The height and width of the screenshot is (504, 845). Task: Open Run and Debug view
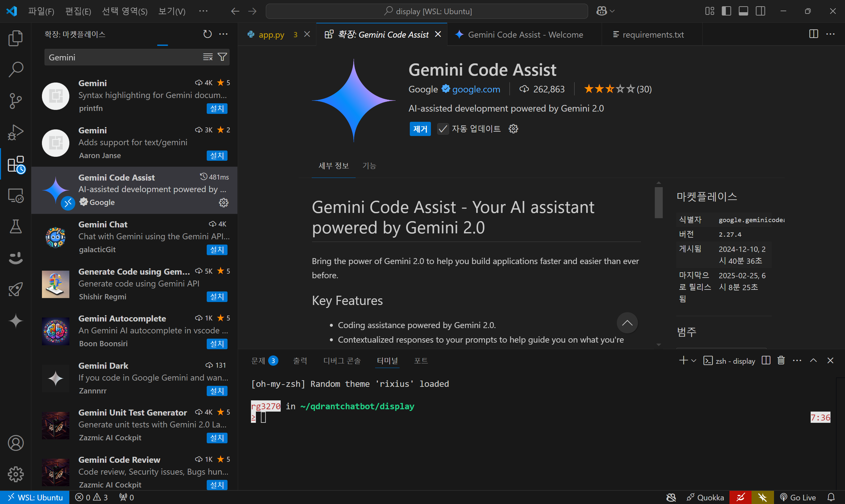point(16,132)
